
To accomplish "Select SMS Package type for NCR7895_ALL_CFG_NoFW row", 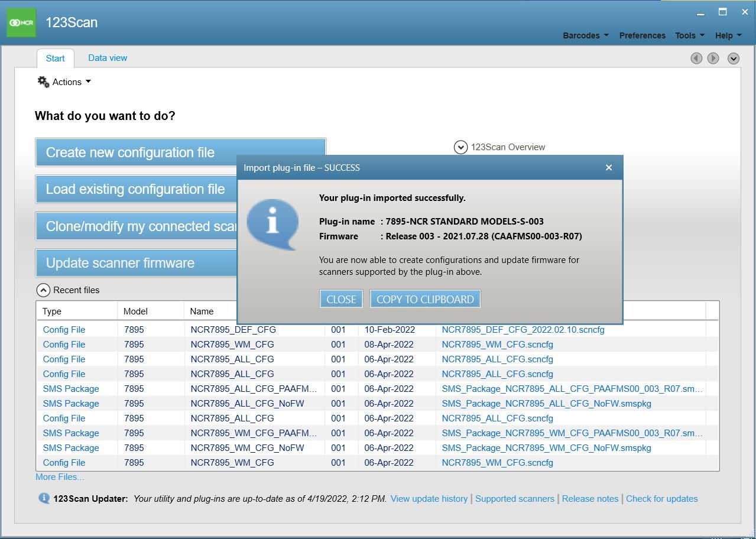I will pyautogui.click(x=71, y=404).
